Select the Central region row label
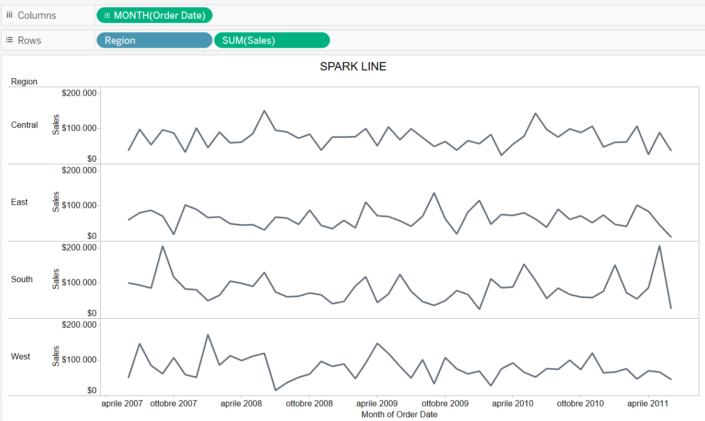705x421 pixels. click(x=25, y=125)
